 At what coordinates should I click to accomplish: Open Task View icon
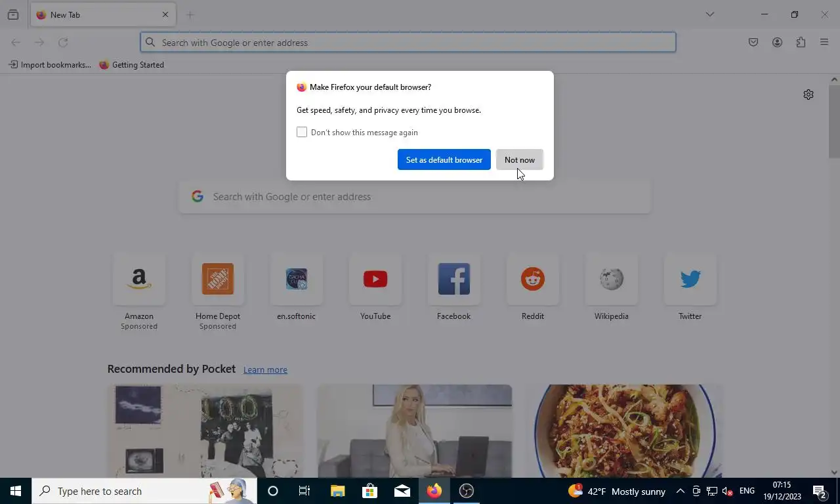click(x=304, y=491)
